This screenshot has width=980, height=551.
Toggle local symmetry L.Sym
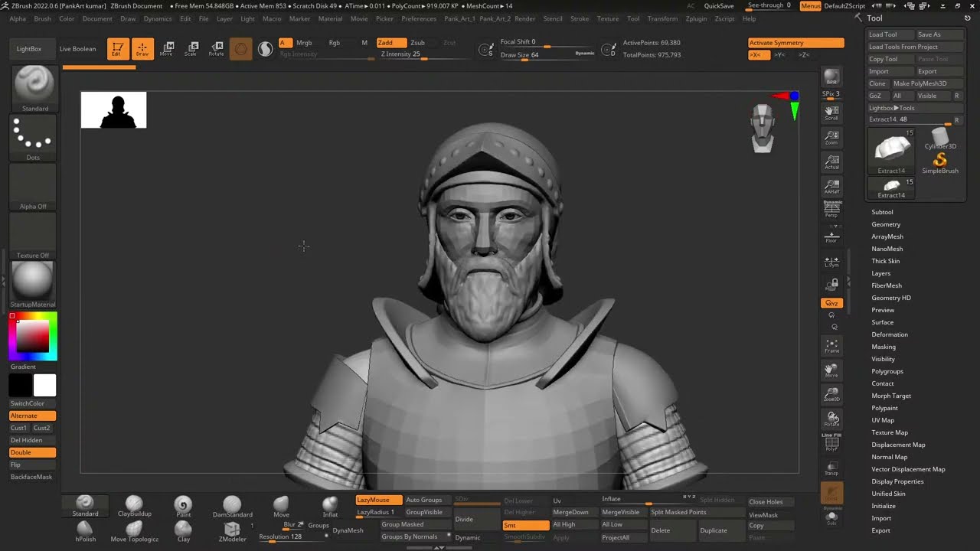831,261
